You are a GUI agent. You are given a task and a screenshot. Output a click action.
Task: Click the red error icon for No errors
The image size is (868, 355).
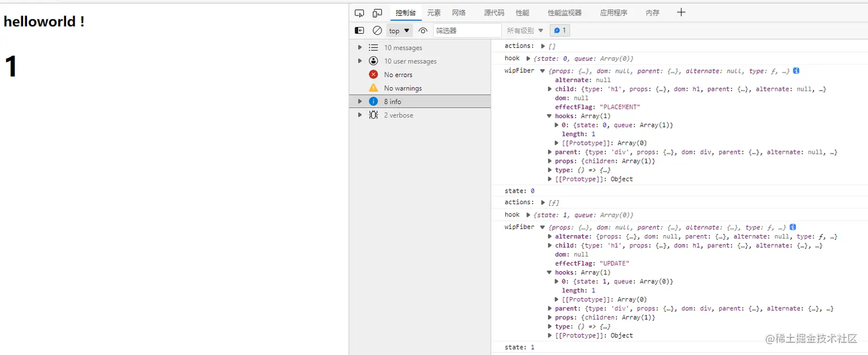pyautogui.click(x=373, y=75)
